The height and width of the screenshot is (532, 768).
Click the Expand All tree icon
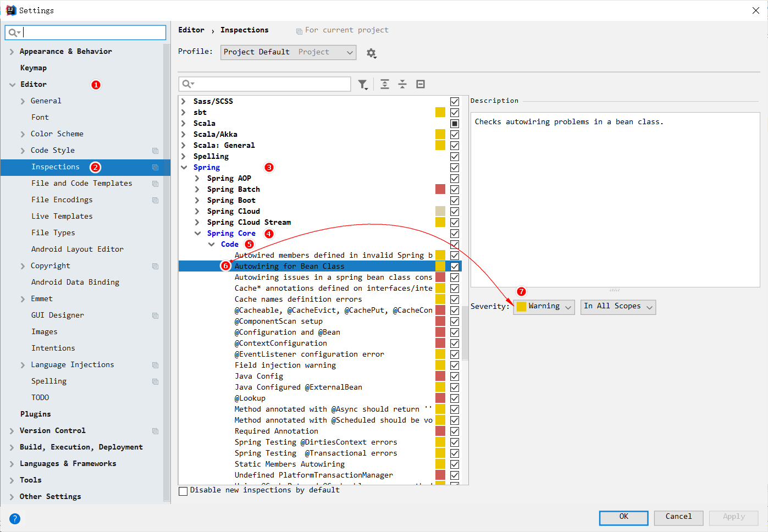click(385, 84)
